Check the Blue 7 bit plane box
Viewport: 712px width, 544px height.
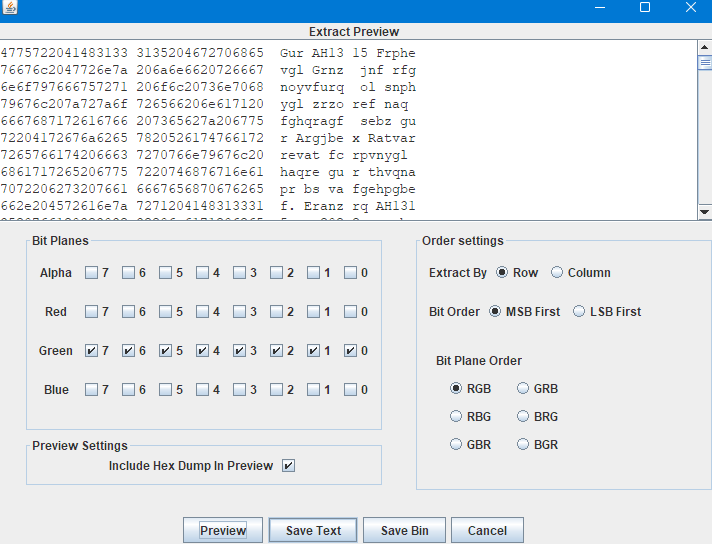coord(91,390)
